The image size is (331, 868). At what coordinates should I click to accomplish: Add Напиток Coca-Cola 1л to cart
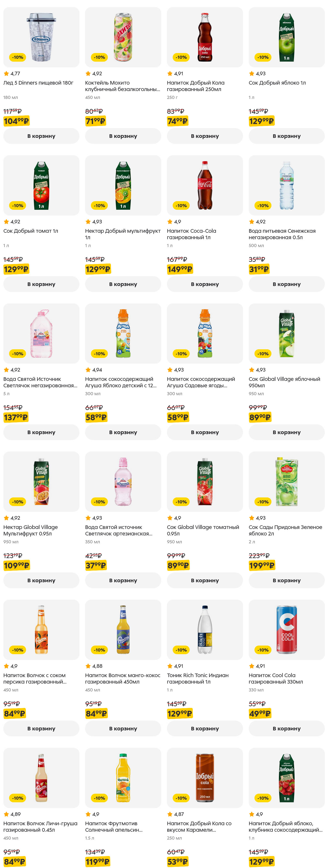[x=204, y=284]
